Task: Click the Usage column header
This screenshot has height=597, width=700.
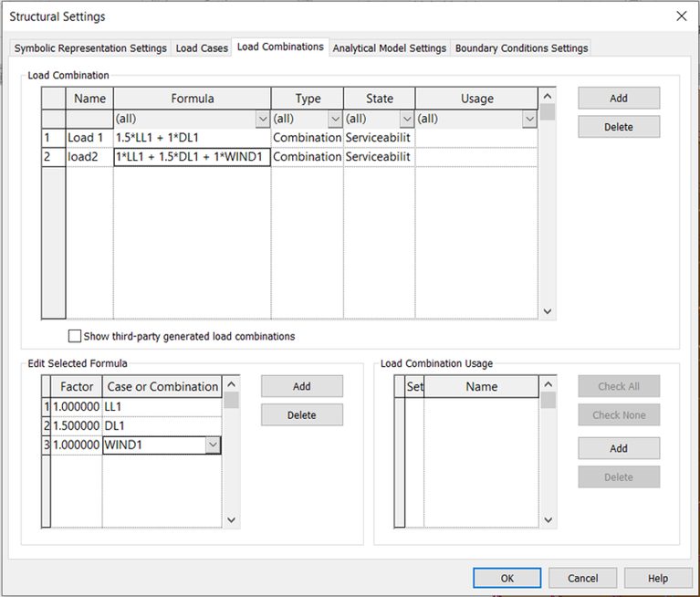Action: pos(476,99)
